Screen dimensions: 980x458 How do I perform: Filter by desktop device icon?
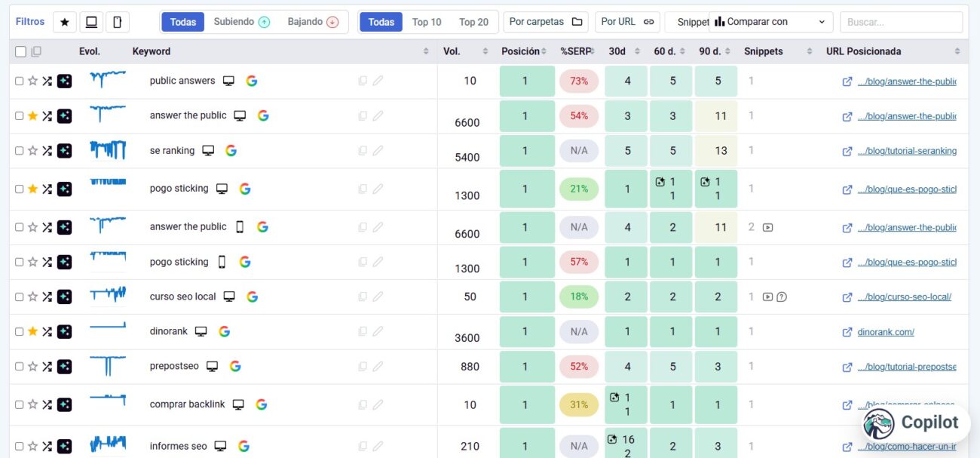point(91,22)
